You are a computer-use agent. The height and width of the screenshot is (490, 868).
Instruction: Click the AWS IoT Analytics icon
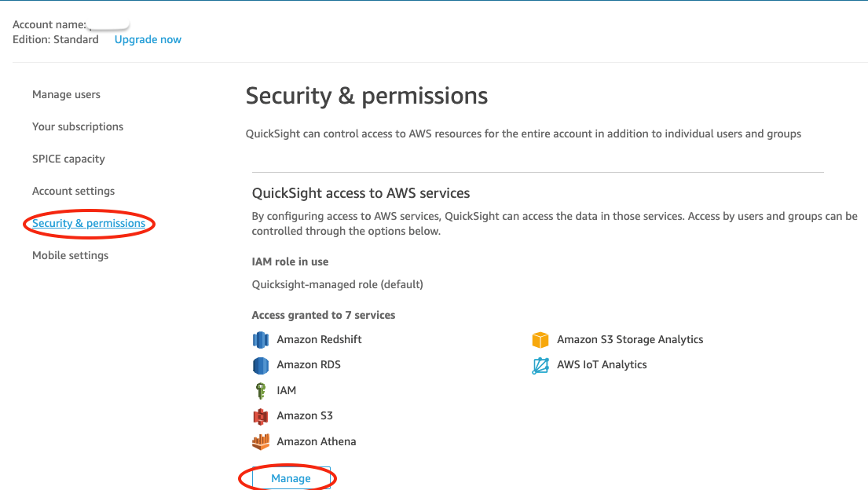point(540,365)
